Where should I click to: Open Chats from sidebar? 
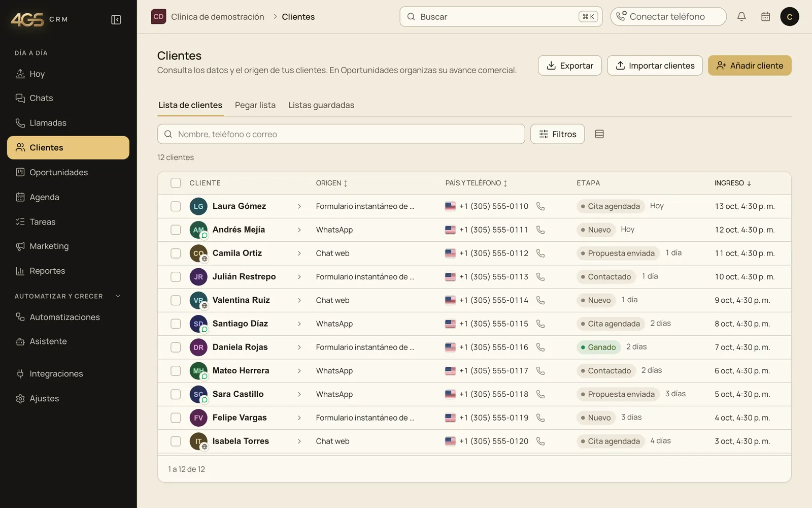[x=68, y=98]
